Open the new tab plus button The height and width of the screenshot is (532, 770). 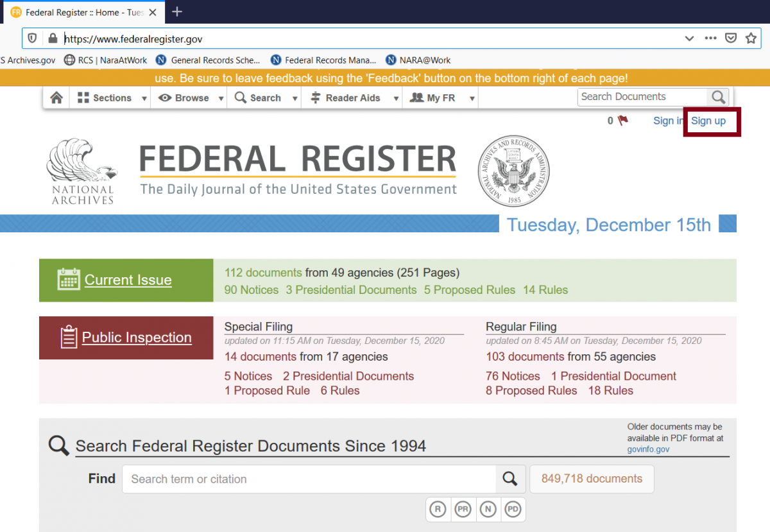177,12
